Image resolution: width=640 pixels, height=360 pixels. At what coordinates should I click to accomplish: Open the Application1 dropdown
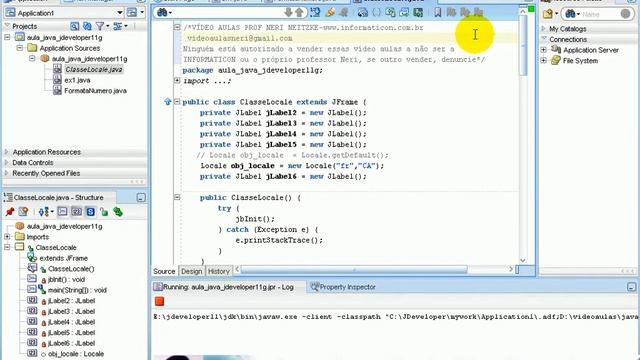[120, 13]
